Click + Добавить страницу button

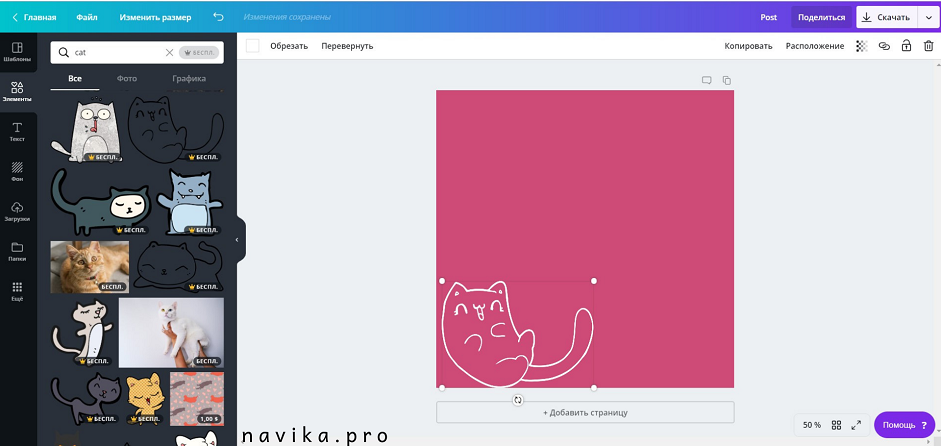585,412
